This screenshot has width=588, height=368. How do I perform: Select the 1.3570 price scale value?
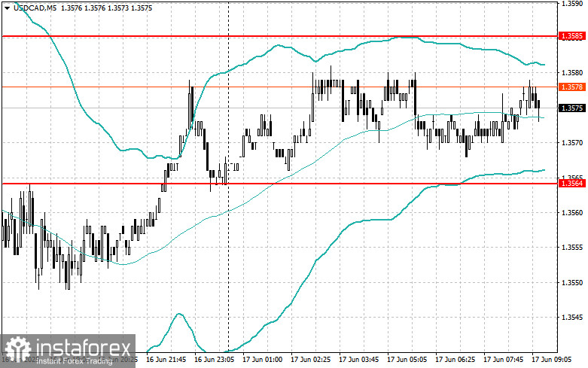coord(572,142)
